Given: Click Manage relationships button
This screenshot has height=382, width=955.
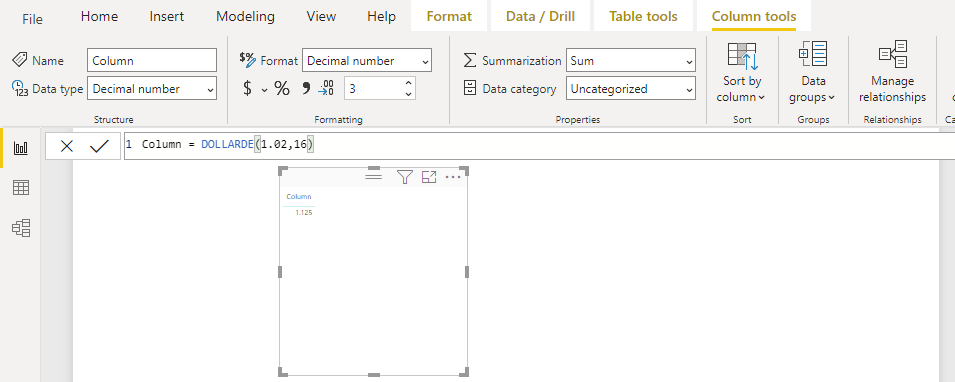Looking at the screenshot, I should tap(892, 72).
